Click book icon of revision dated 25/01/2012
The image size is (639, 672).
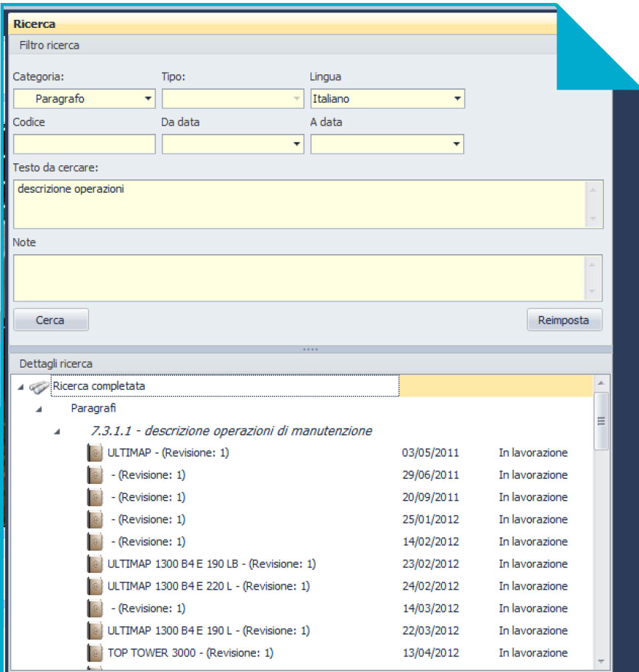[x=94, y=520]
